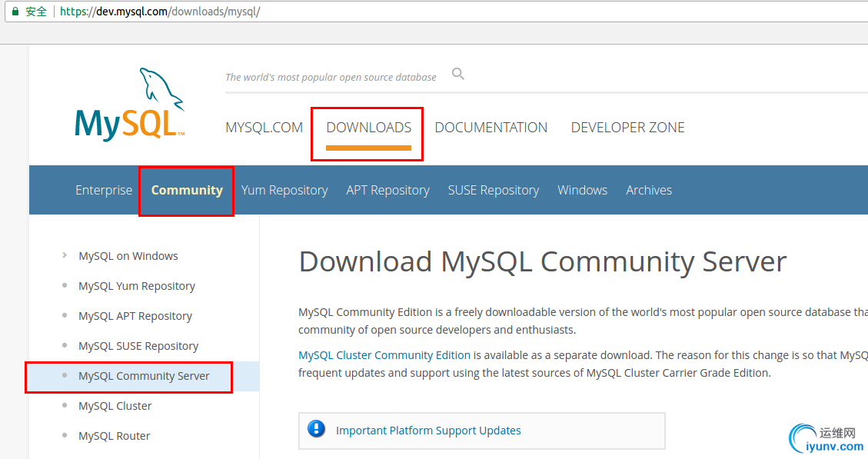868x459 pixels.
Task: Click the browser address bar URL
Action: click(160, 11)
